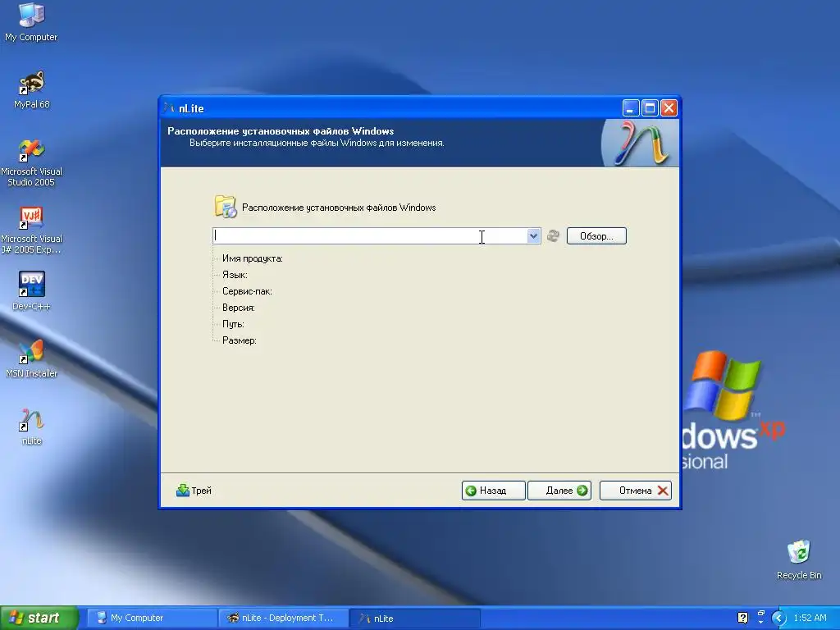Switch to nLite - Deployment taskbar item

[x=283, y=618]
